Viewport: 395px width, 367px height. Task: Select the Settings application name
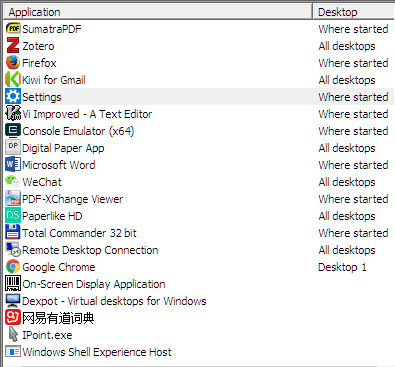[42, 97]
